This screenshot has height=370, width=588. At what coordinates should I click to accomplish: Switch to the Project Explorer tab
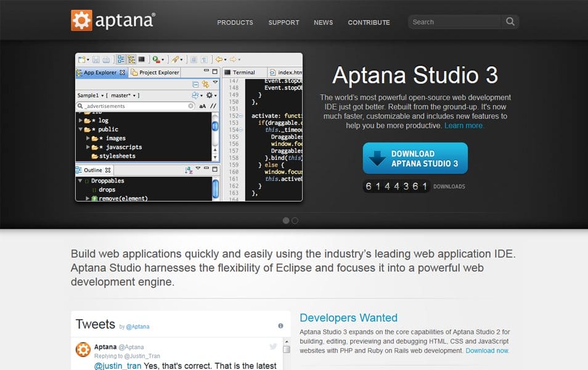[x=155, y=72]
